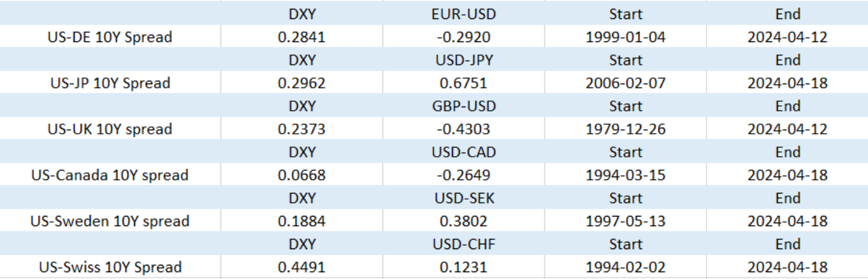
Task: Select the cell with value -0.4303
Action: [464, 130]
